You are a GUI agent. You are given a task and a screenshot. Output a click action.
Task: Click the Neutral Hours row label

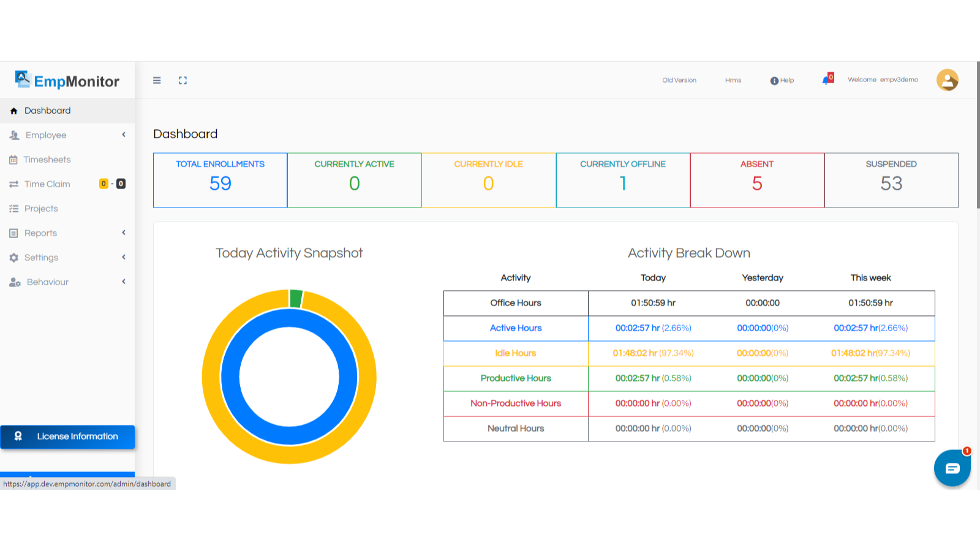coord(516,429)
